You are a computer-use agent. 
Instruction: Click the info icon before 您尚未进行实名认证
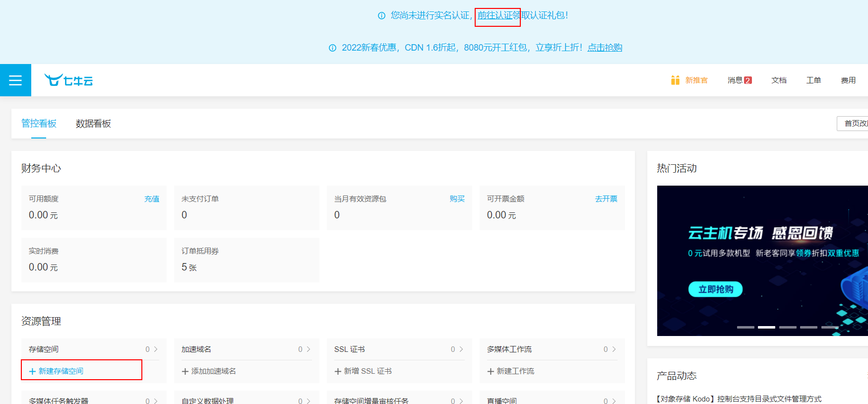pos(381,16)
